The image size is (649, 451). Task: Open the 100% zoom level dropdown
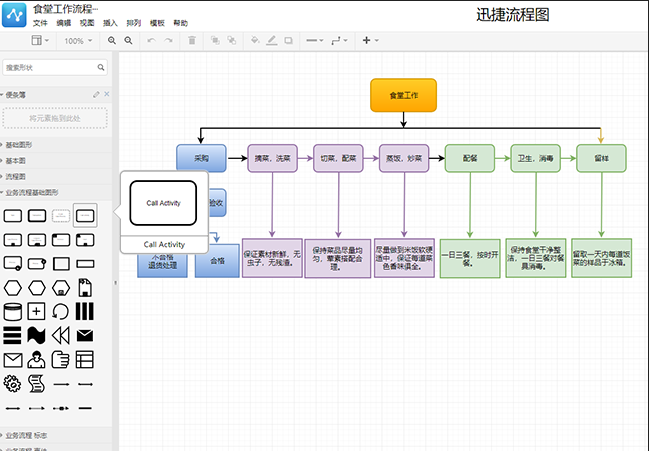(78, 41)
